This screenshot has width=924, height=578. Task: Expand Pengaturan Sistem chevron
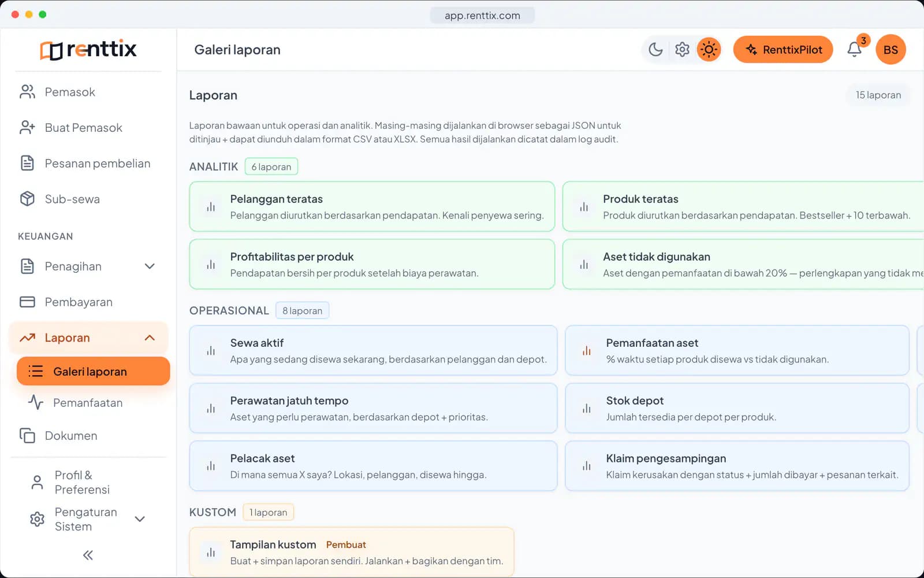[140, 519]
